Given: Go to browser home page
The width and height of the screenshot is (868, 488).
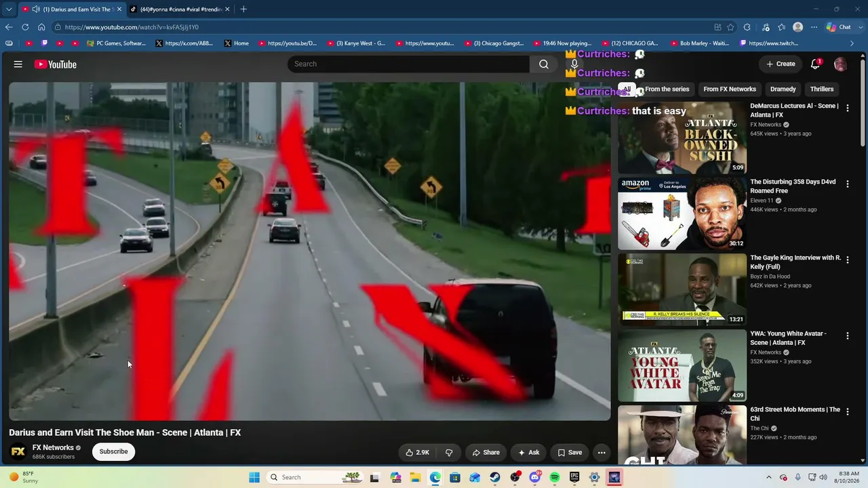Looking at the screenshot, I should tap(41, 27).
